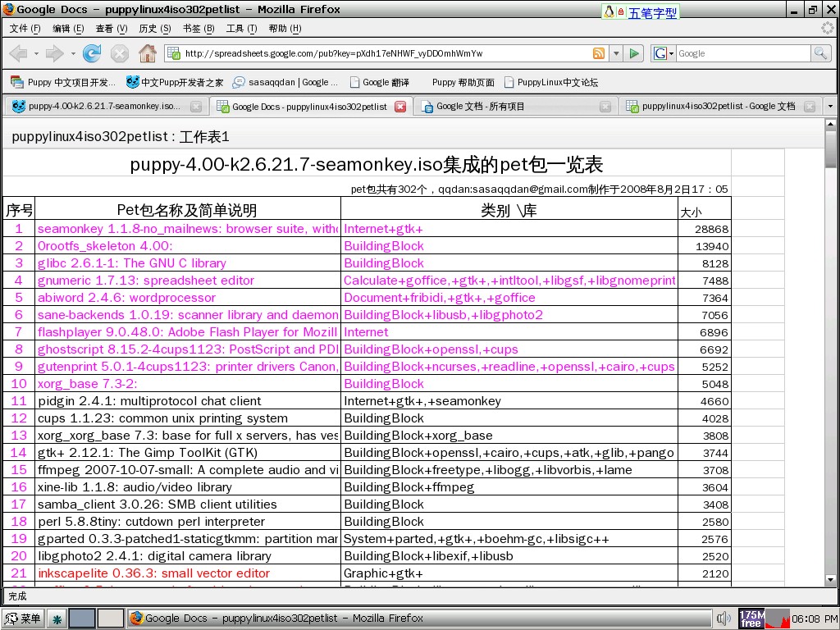840x630 pixels.
Task: Go to Home page icon
Action: coord(148,54)
